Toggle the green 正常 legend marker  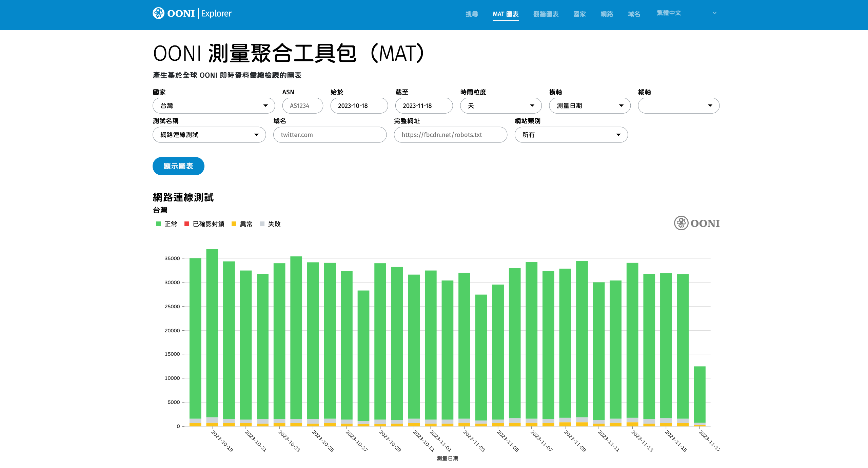pos(158,224)
